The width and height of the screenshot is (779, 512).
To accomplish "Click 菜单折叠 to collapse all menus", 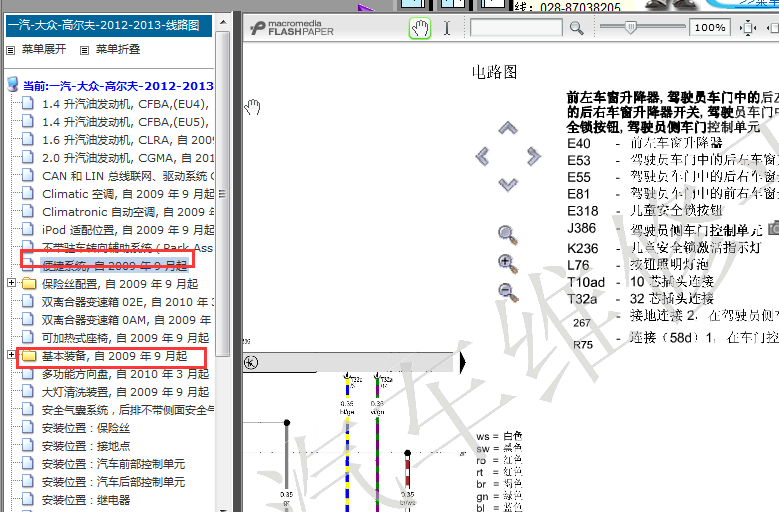I will point(118,49).
